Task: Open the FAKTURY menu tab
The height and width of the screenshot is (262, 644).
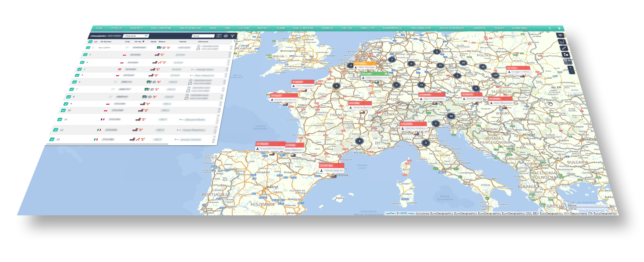Action: 347,28
